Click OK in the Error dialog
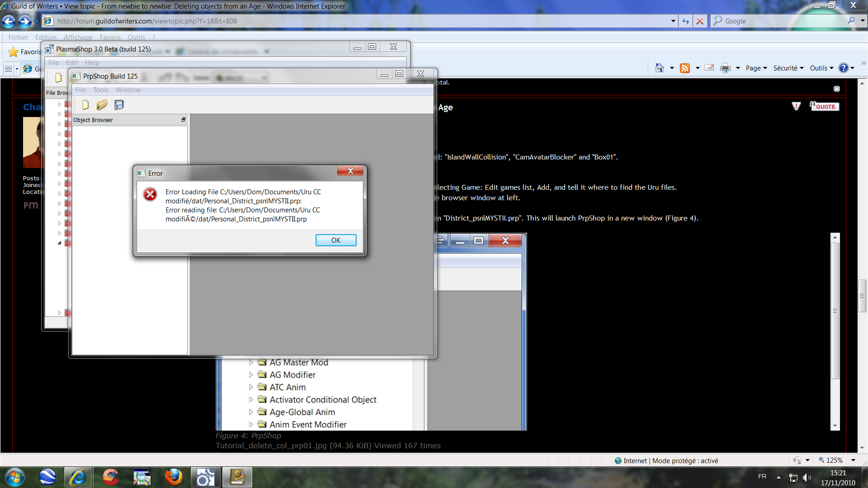The width and height of the screenshot is (868, 488). (x=336, y=240)
